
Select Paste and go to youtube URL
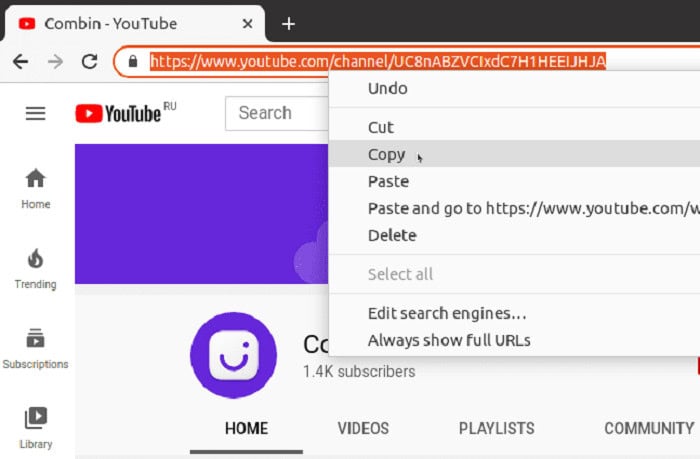pyautogui.click(x=514, y=208)
